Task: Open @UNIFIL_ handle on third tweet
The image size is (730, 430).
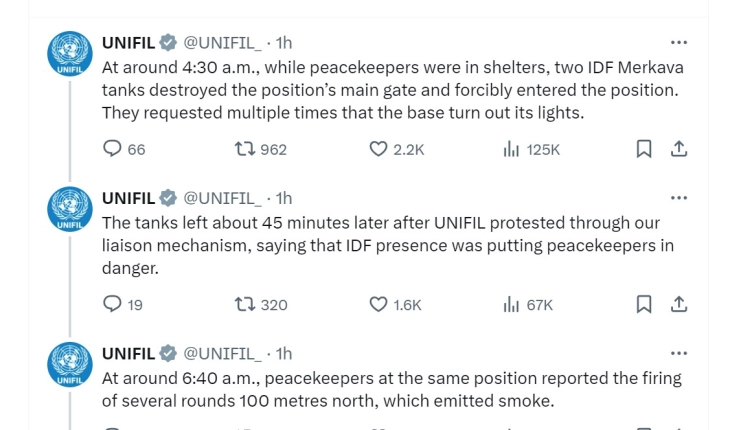Action: tap(223, 354)
